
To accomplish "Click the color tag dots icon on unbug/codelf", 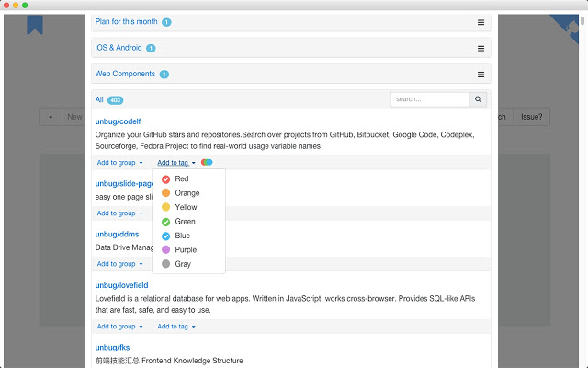I will (x=207, y=162).
